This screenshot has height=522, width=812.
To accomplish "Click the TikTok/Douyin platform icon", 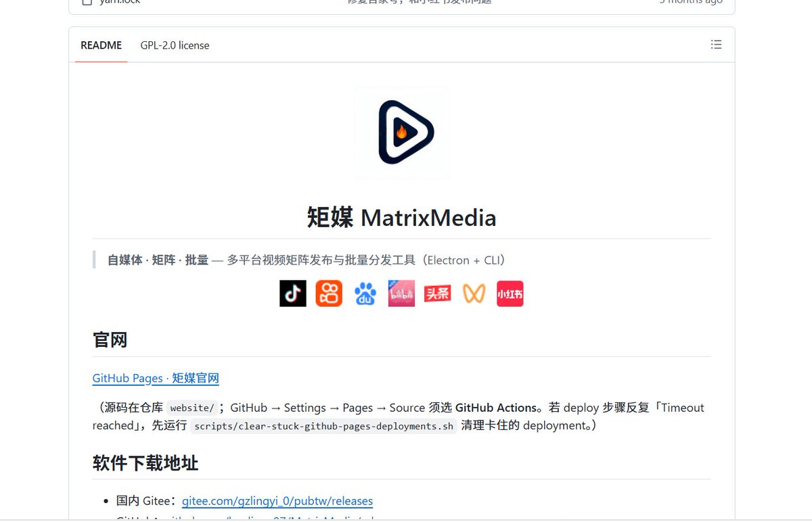I will pyautogui.click(x=293, y=293).
